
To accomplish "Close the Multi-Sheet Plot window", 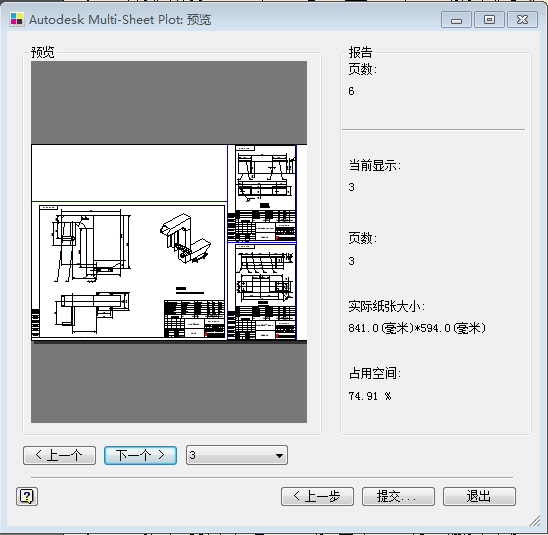I will [522, 20].
